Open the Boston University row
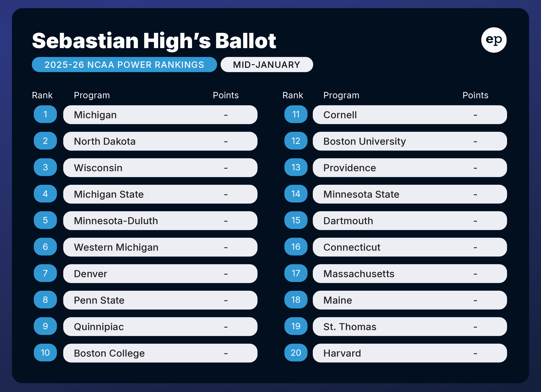The image size is (541, 392). 409,141
